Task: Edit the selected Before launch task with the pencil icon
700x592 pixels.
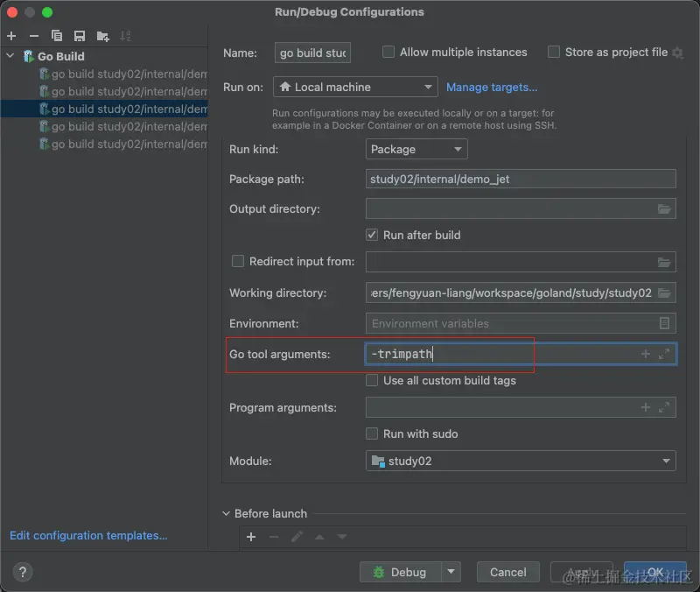Action: click(297, 537)
